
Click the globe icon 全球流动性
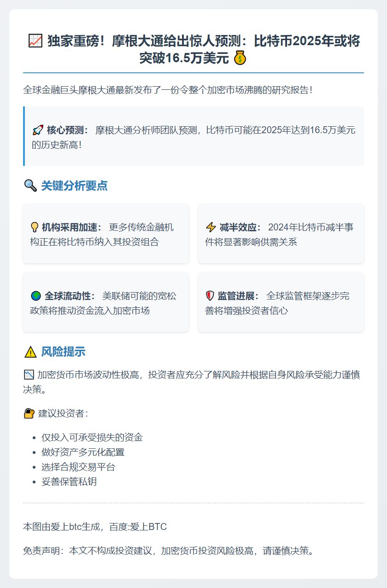[x=35, y=296]
